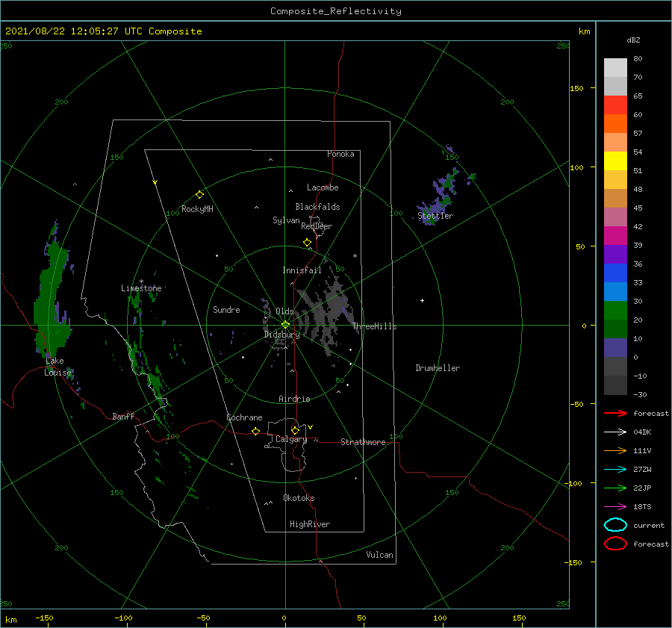Select the HighRiver label

point(310,524)
